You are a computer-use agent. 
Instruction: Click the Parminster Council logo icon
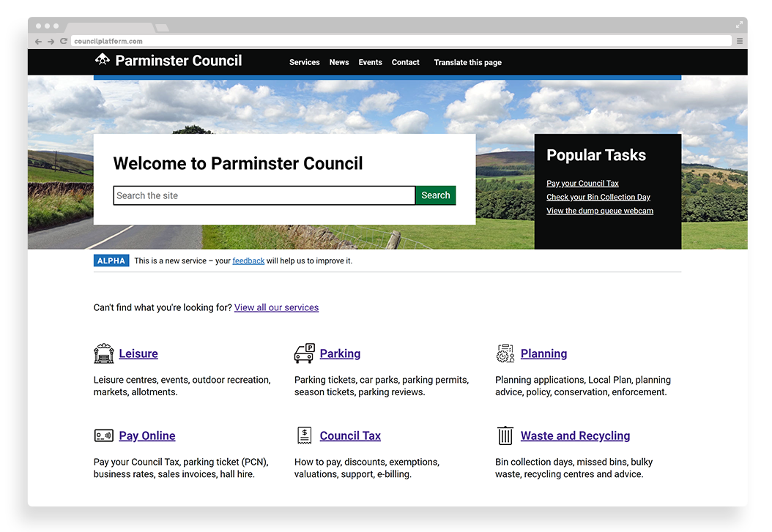(103, 59)
